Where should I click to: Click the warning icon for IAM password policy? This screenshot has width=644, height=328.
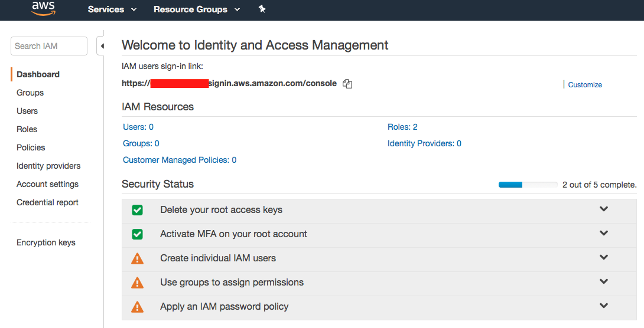pyautogui.click(x=137, y=307)
